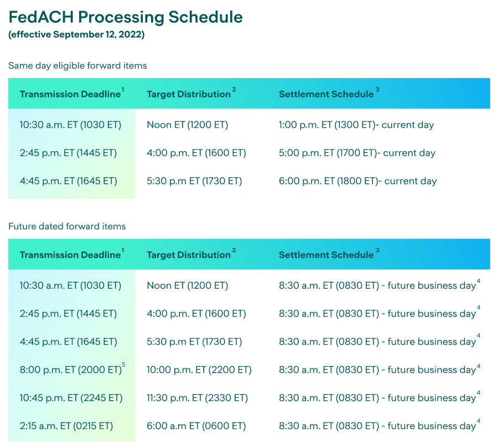Click the 6:00 a.m ET (0600 ET) distribution cell
This screenshot has height=448, width=498.
point(196,426)
